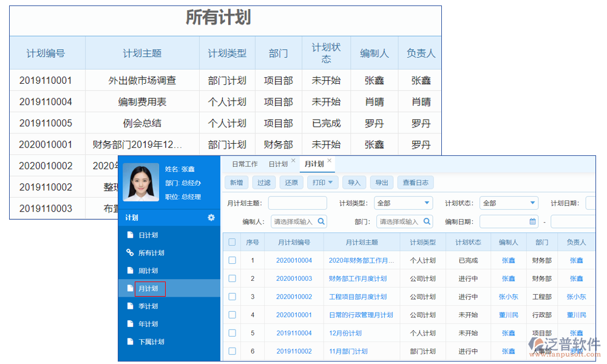The height and width of the screenshot is (364, 607).
Task: Toggle the select-all checkbox in table header
Action: tap(232, 241)
